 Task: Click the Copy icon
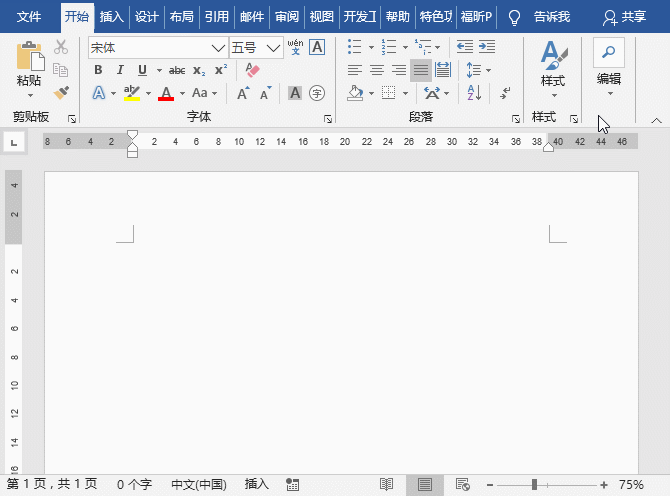(61, 70)
